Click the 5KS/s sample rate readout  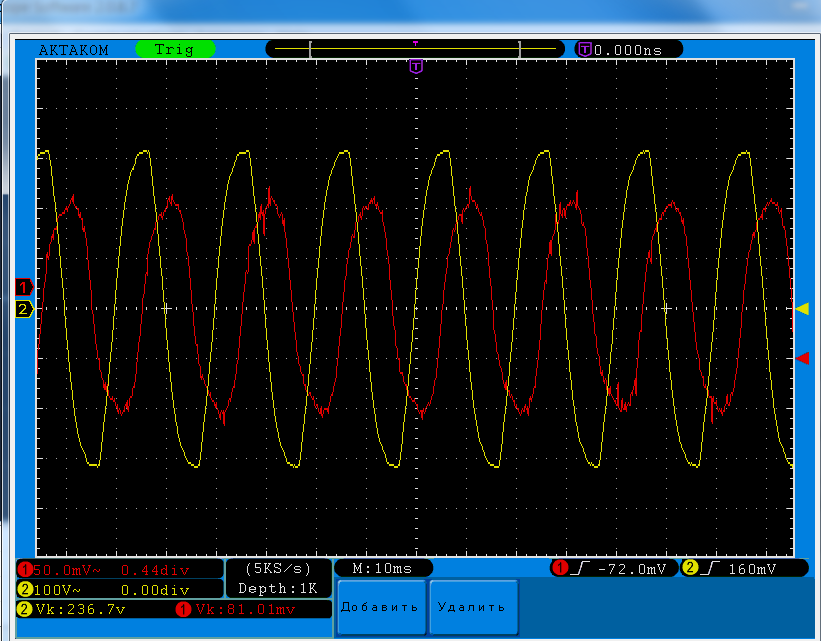[x=278, y=568]
